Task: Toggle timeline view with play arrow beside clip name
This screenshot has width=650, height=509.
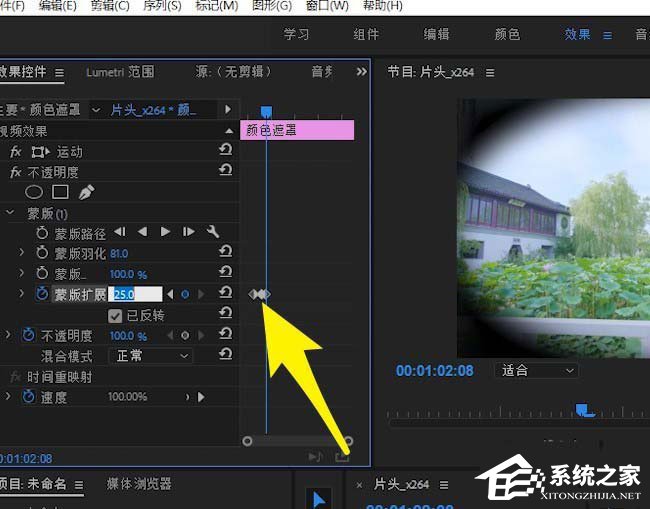Action: click(x=228, y=109)
